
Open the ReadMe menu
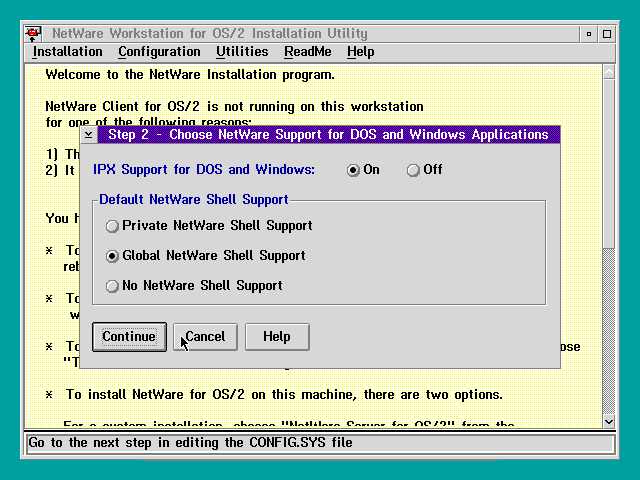(x=308, y=52)
